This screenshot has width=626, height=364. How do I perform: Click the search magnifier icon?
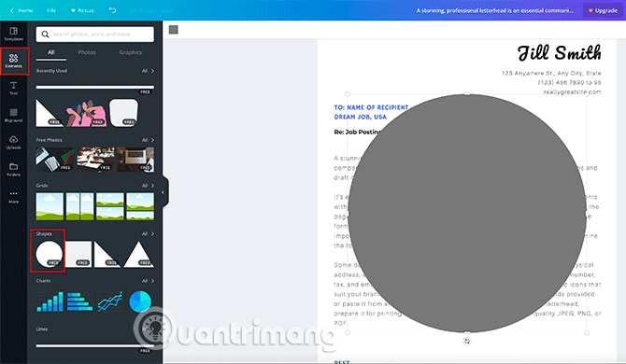pos(45,35)
